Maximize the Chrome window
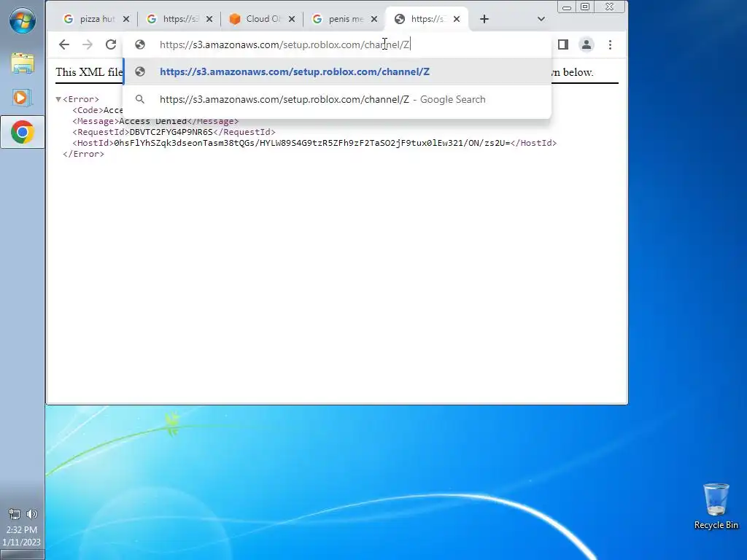The height and width of the screenshot is (560, 747). point(585,7)
